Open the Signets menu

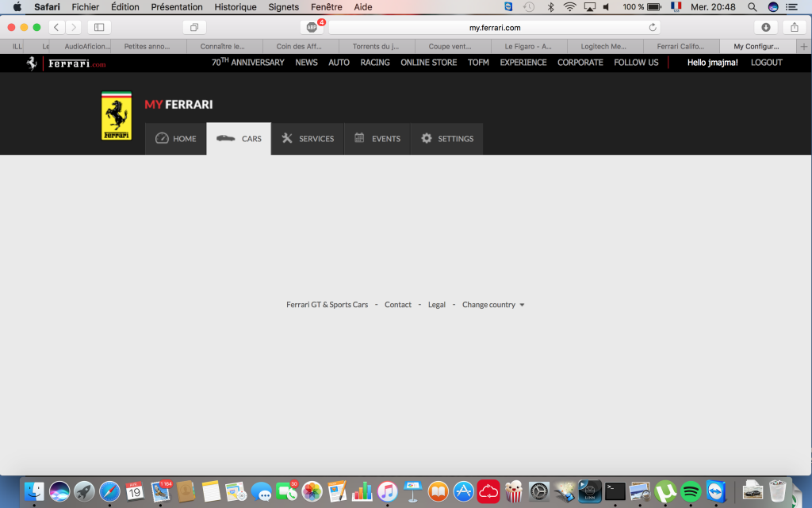click(283, 6)
